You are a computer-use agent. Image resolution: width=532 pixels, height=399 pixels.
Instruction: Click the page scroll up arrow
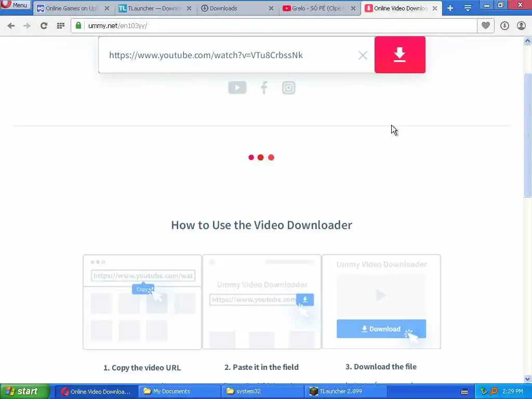[528, 41]
